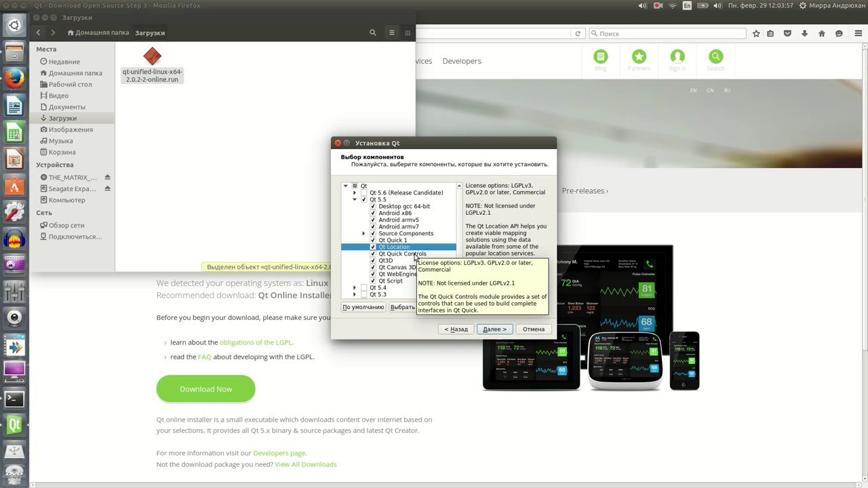Open System Settings wrench icon
The image size is (868, 488).
pyautogui.click(x=14, y=211)
